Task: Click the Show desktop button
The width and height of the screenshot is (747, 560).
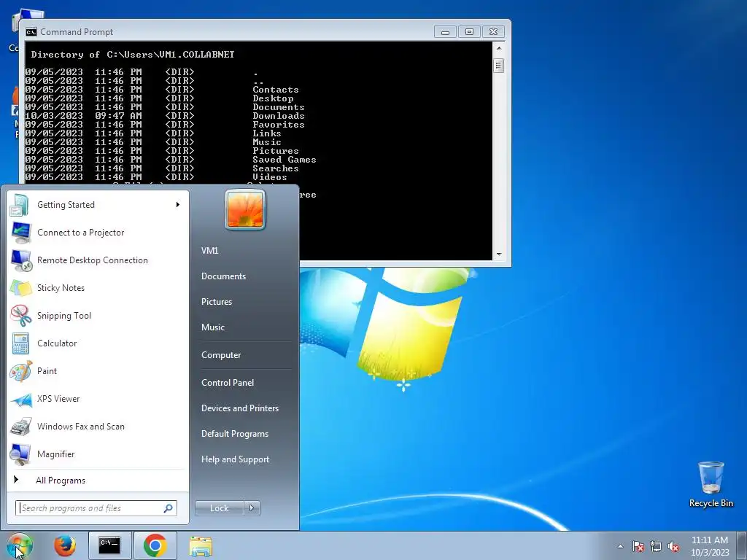Action: [x=742, y=546]
